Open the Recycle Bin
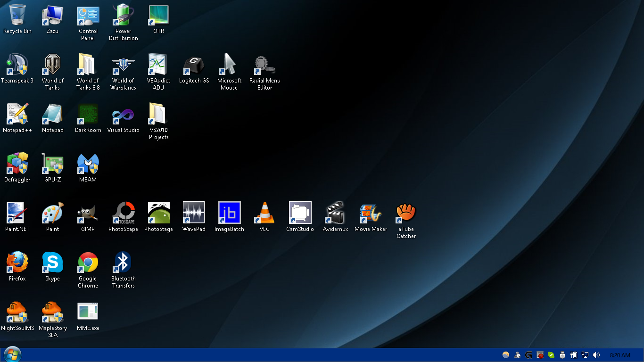 click(17, 15)
